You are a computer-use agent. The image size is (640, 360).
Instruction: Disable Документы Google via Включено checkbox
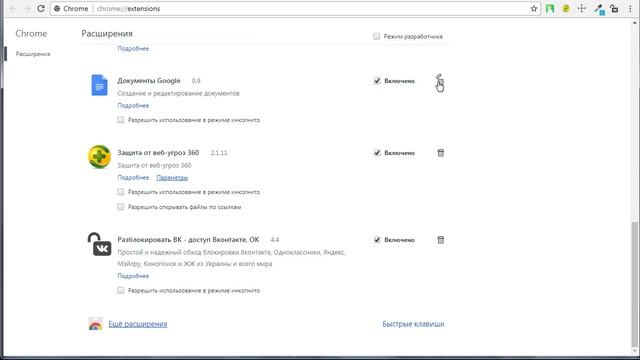click(x=377, y=81)
